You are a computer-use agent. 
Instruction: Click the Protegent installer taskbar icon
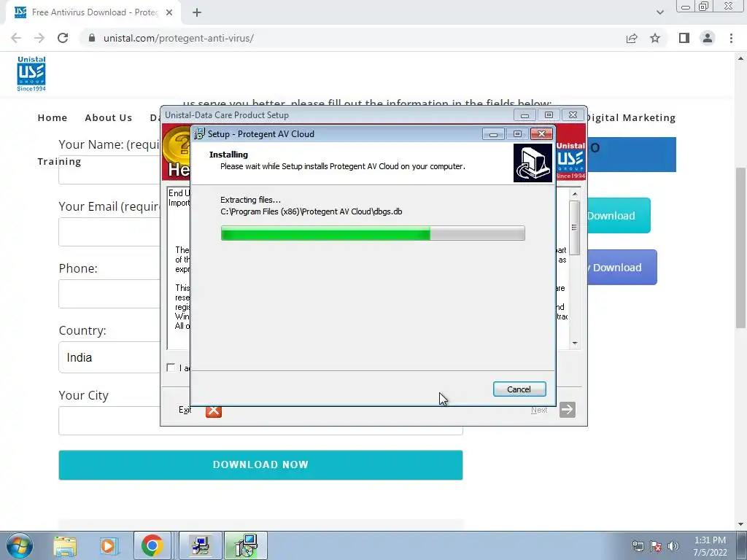246,545
